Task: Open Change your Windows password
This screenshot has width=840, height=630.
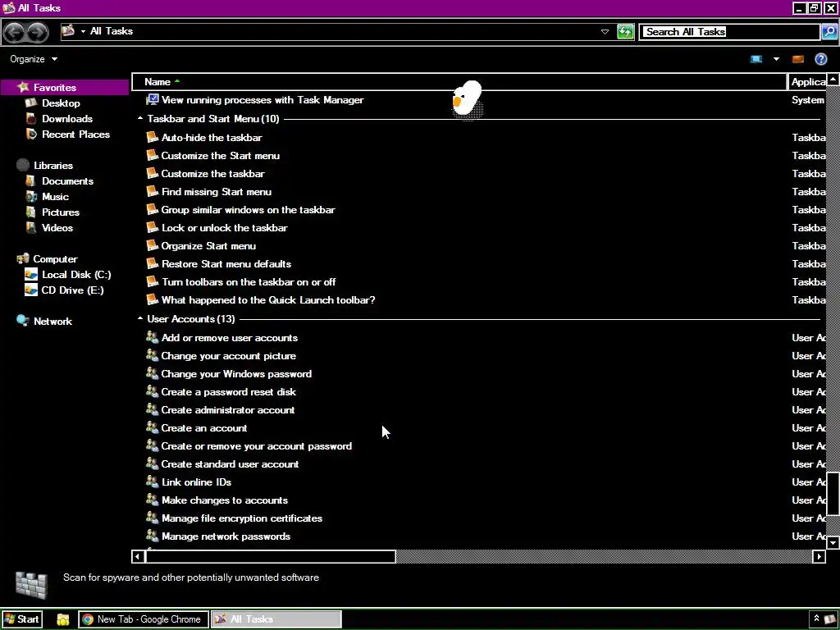Action: pyautogui.click(x=236, y=374)
